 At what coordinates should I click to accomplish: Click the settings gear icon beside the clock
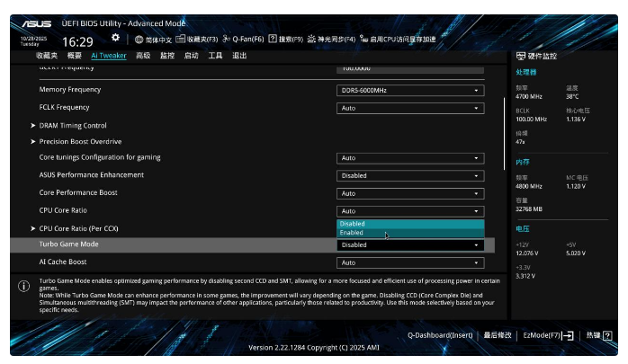pos(115,38)
